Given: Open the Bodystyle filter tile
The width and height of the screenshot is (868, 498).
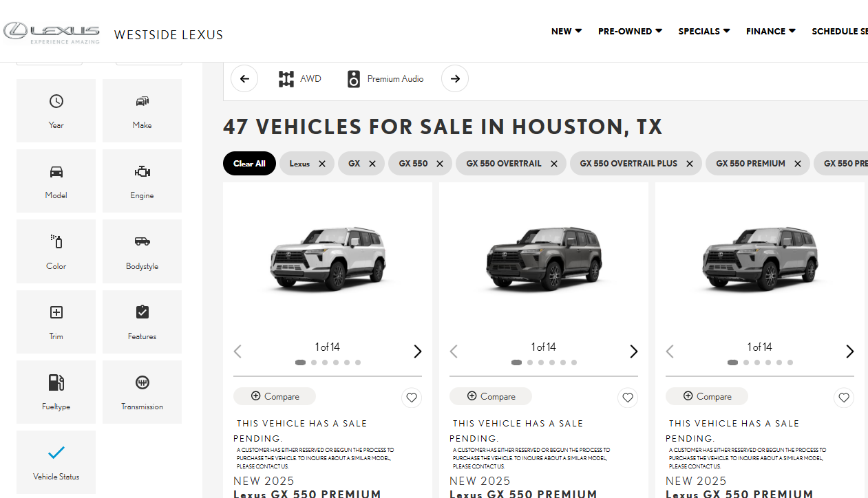Looking at the screenshot, I should tap(142, 252).
